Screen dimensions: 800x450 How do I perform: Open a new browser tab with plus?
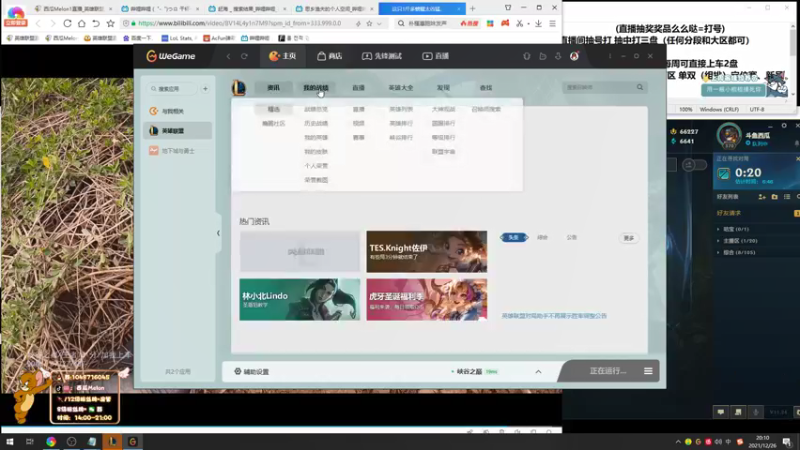472,9
